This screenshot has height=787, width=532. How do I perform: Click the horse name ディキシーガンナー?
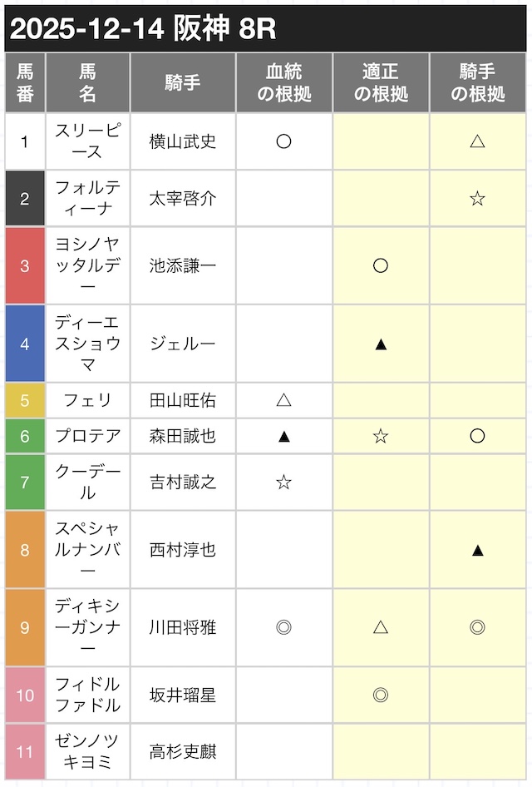[87, 627]
